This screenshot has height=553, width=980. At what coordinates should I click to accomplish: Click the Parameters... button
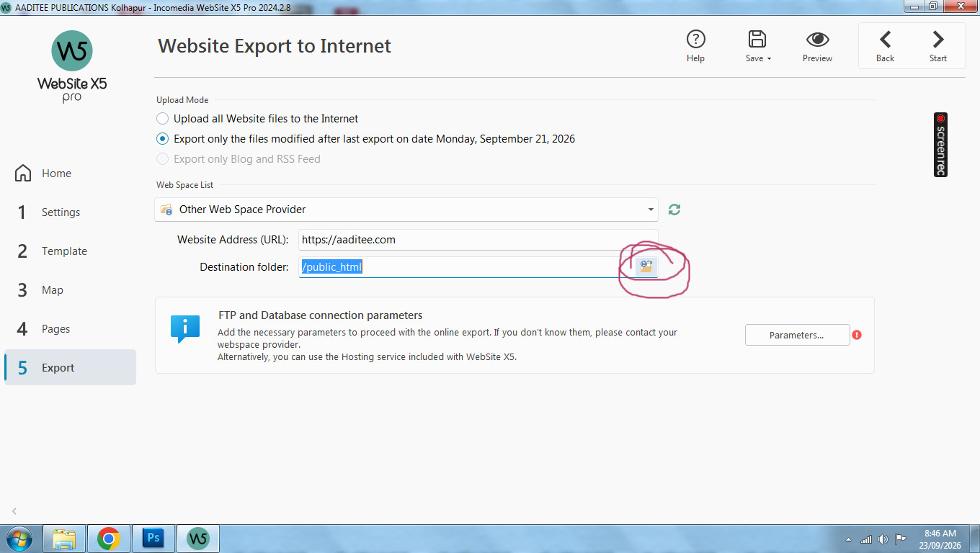click(x=797, y=335)
